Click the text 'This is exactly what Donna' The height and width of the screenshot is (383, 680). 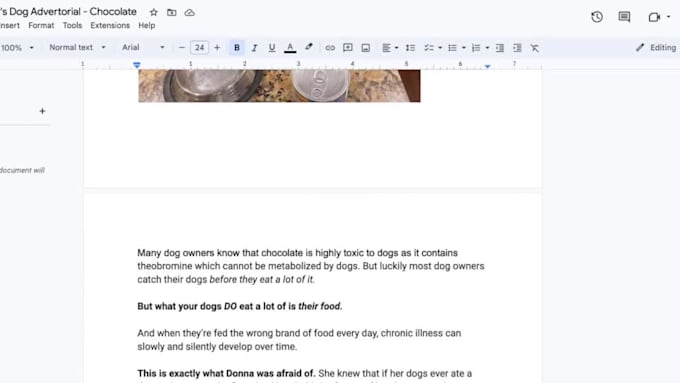[226, 373]
